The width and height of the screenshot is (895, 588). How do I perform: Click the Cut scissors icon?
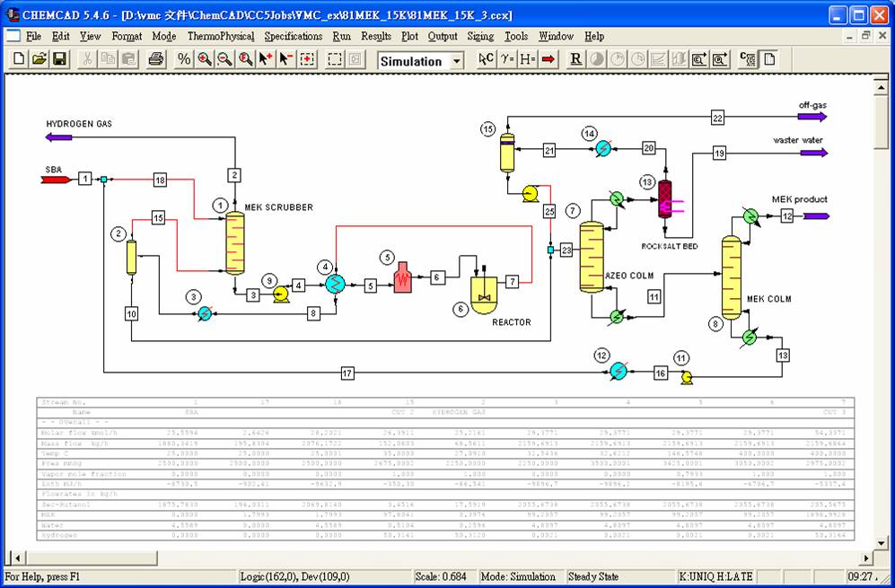point(87,59)
